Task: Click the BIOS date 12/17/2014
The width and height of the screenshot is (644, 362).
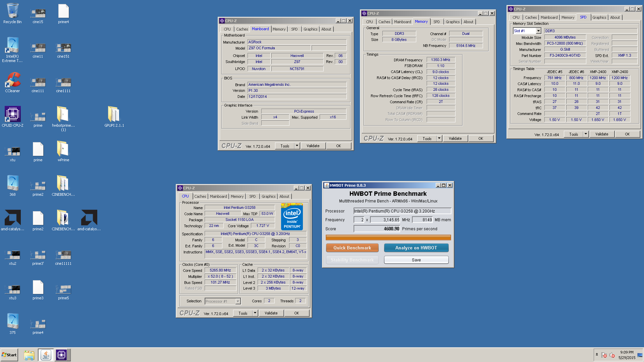Action: point(297,97)
